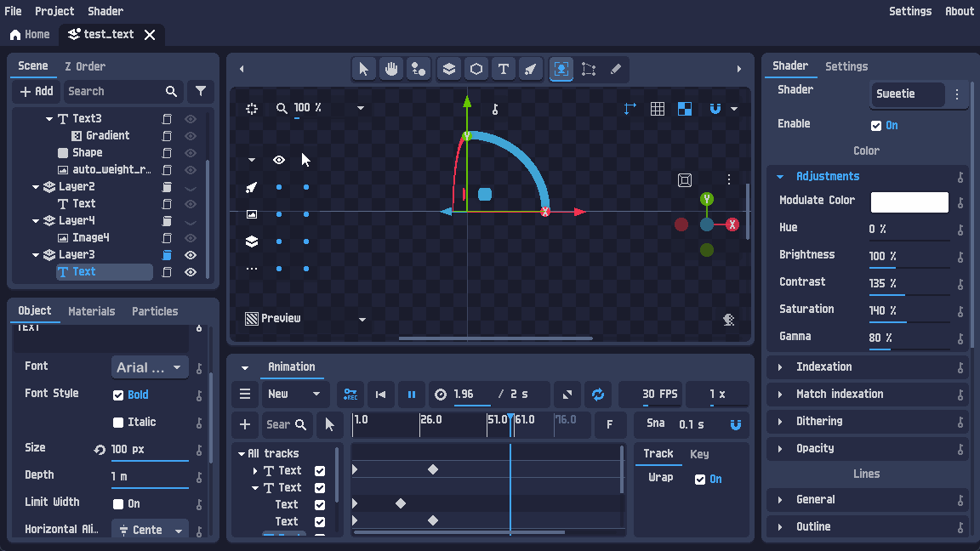Click the filter funnel icon in Scene panel
This screenshot has width=980, height=551.
point(201,91)
